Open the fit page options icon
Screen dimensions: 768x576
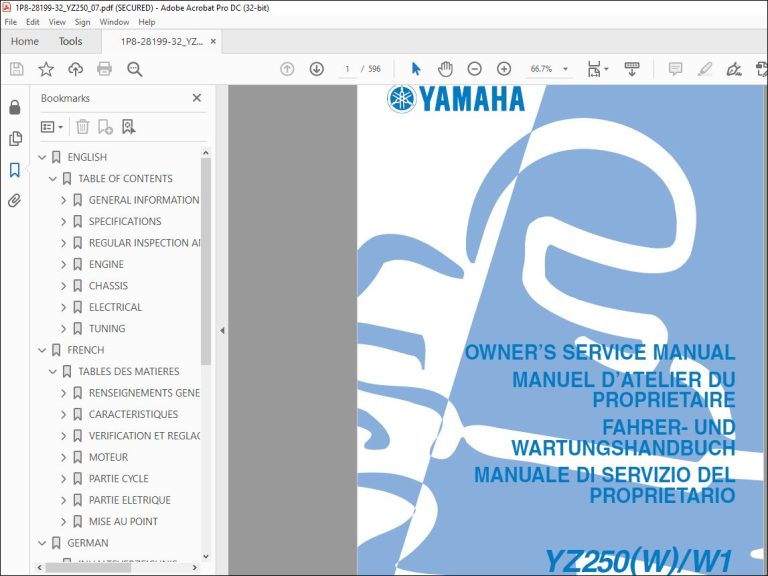pyautogui.click(x=598, y=69)
